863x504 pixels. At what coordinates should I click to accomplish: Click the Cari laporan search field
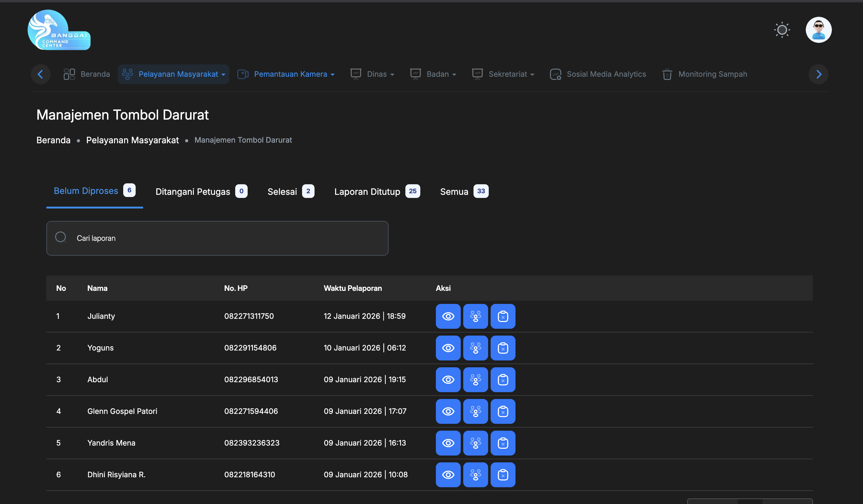(x=217, y=238)
